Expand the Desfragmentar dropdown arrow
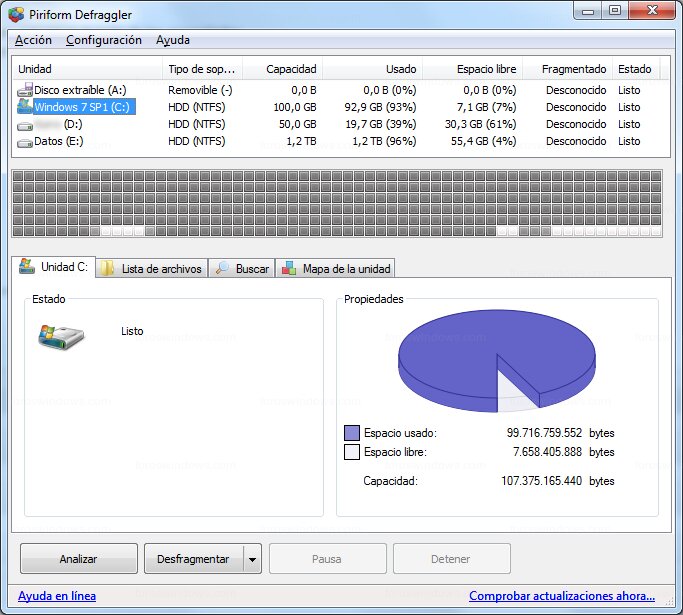 [x=253, y=559]
